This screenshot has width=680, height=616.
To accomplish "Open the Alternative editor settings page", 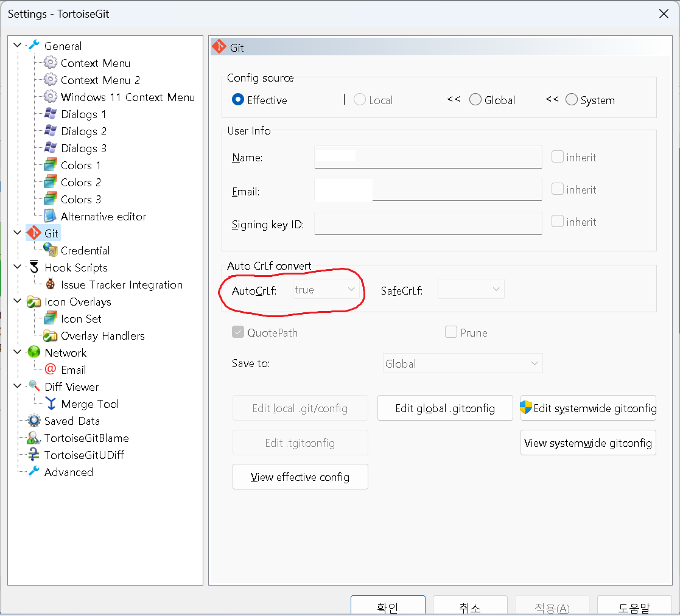I will (103, 216).
